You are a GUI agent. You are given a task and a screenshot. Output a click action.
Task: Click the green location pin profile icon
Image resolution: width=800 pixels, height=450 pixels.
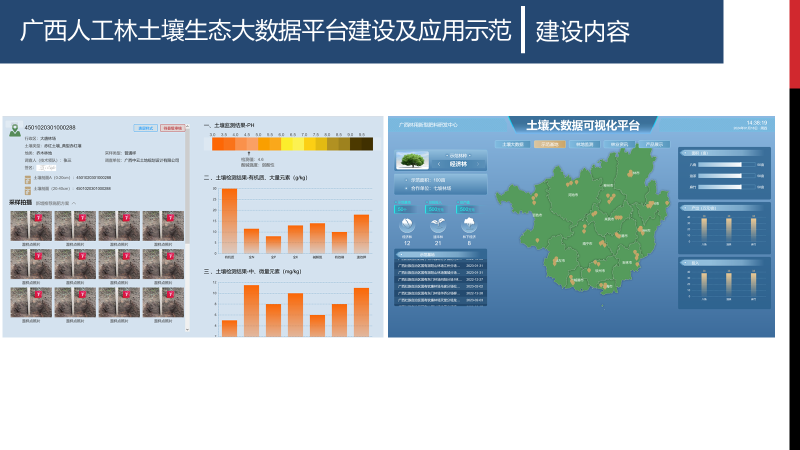16,131
